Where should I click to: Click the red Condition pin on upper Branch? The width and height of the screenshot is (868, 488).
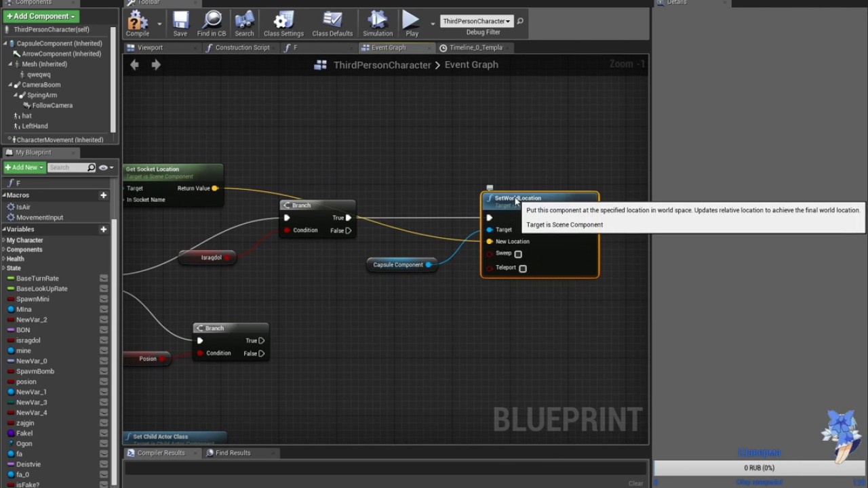(287, 230)
